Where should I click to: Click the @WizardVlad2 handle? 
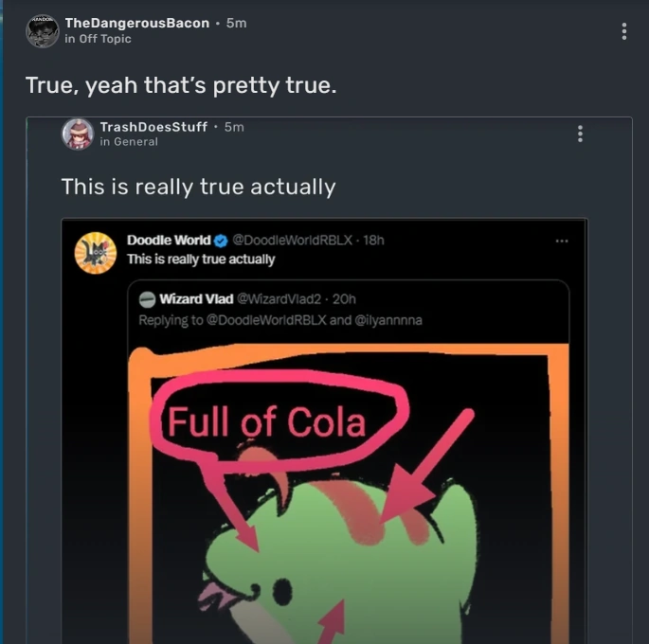pyautogui.click(x=279, y=299)
